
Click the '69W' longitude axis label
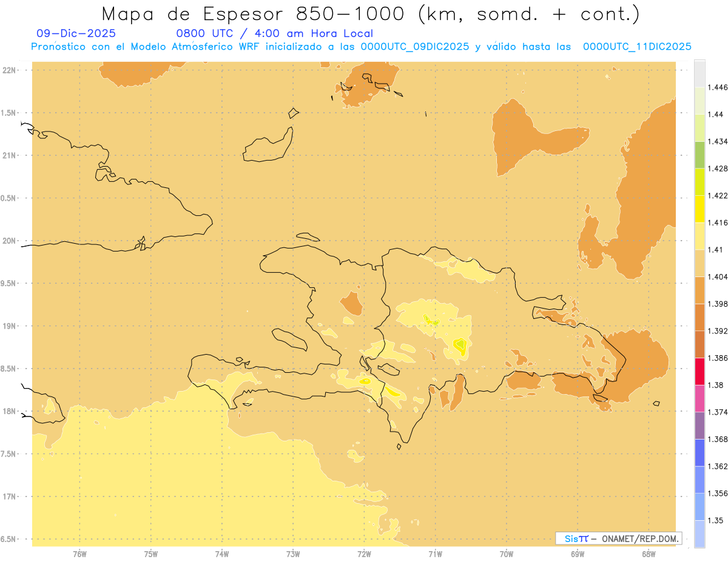[578, 554]
